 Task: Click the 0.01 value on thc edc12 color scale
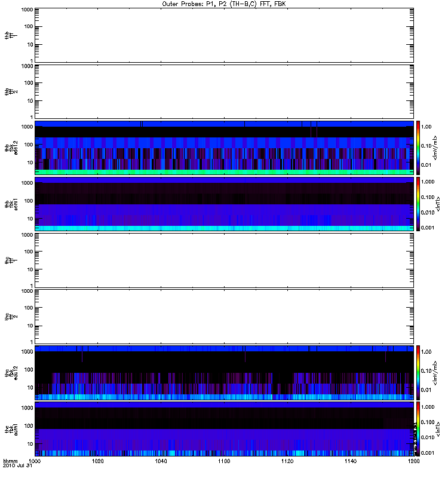[x=426, y=390]
